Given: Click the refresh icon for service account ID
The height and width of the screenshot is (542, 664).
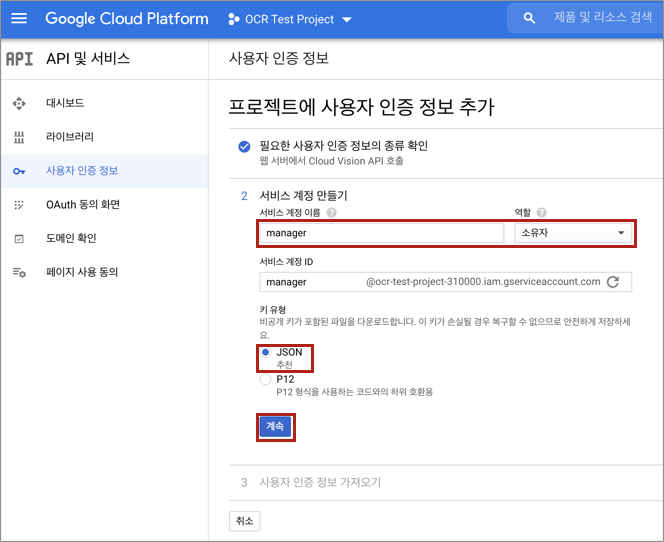Looking at the screenshot, I should (613, 282).
